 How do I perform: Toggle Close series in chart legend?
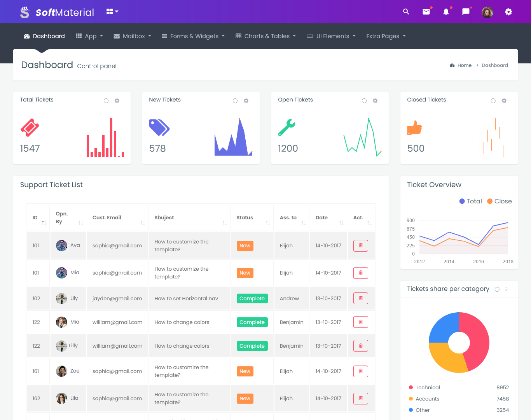click(x=500, y=201)
